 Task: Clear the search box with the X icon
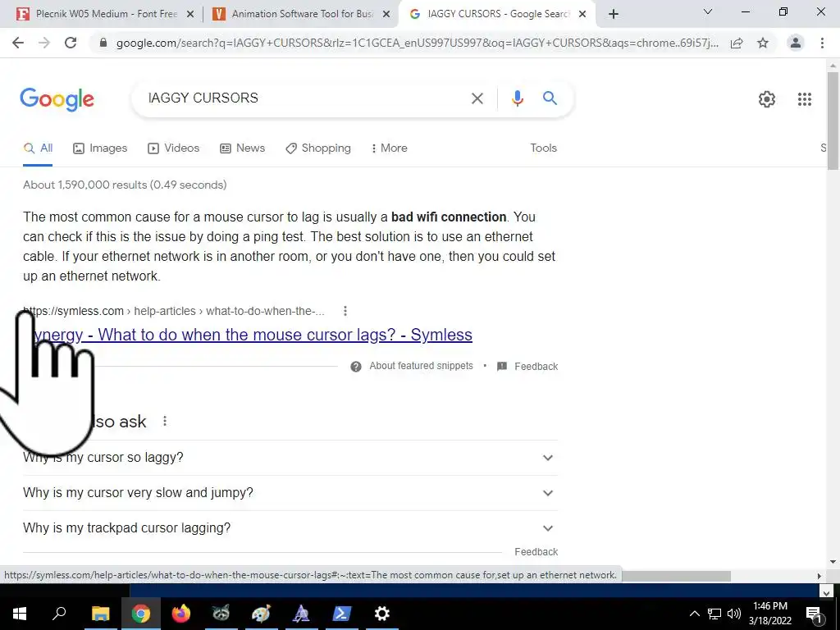point(477,98)
